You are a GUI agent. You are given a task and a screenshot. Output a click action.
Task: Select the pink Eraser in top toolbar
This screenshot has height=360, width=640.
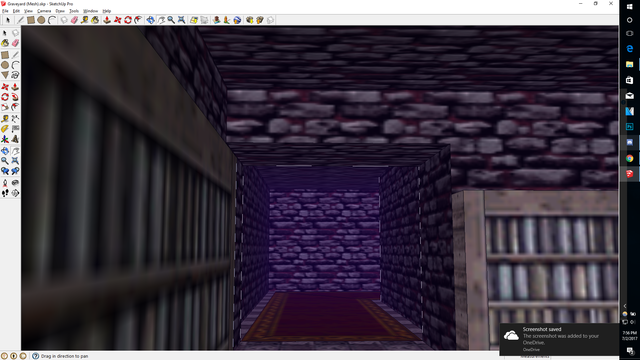click(74, 20)
